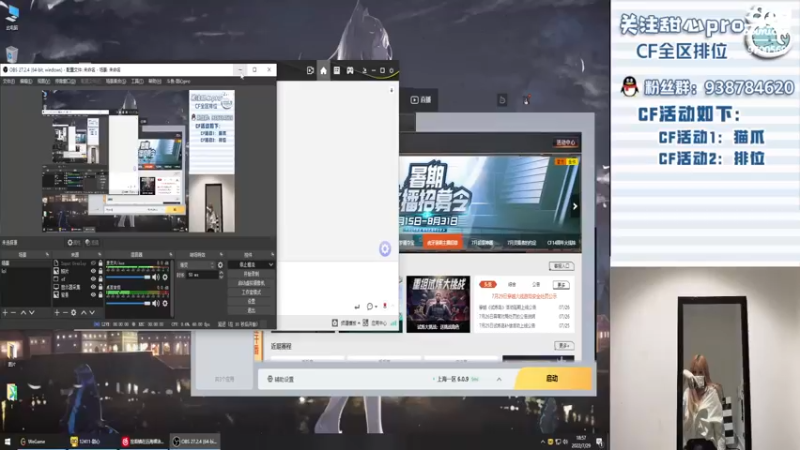This screenshot has height=450, width=800.
Task: Adjust transition duration stepper arrows
Action: pos(221,275)
